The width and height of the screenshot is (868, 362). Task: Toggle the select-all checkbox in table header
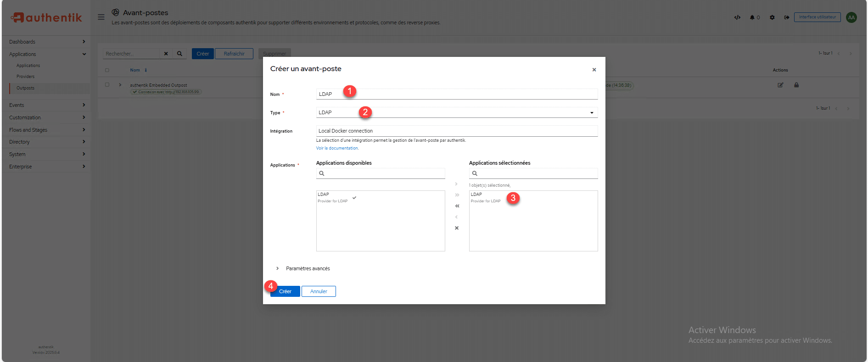[x=107, y=70]
